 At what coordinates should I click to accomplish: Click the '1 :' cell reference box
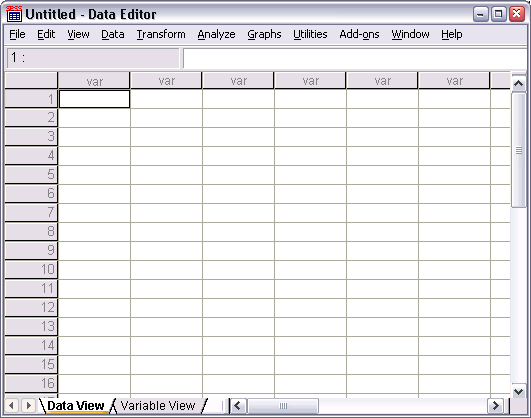pos(93,58)
